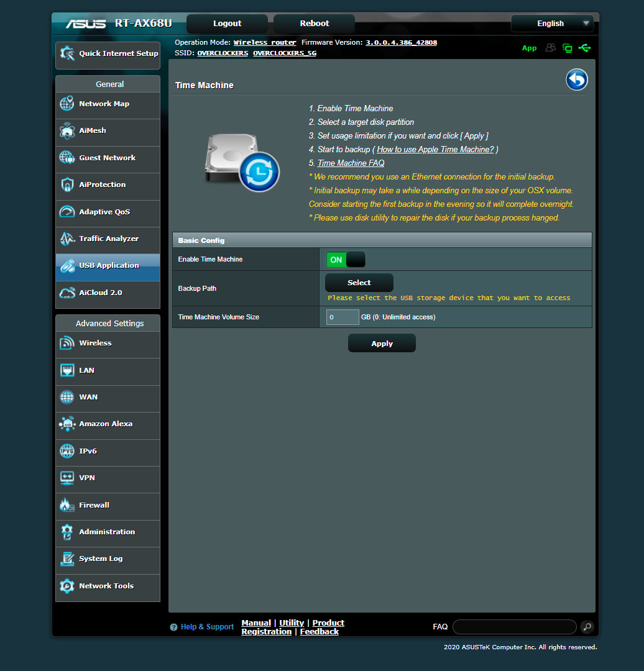The image size is (644, 671).
Task: Click the Logout button
Action: pos(228,24)
